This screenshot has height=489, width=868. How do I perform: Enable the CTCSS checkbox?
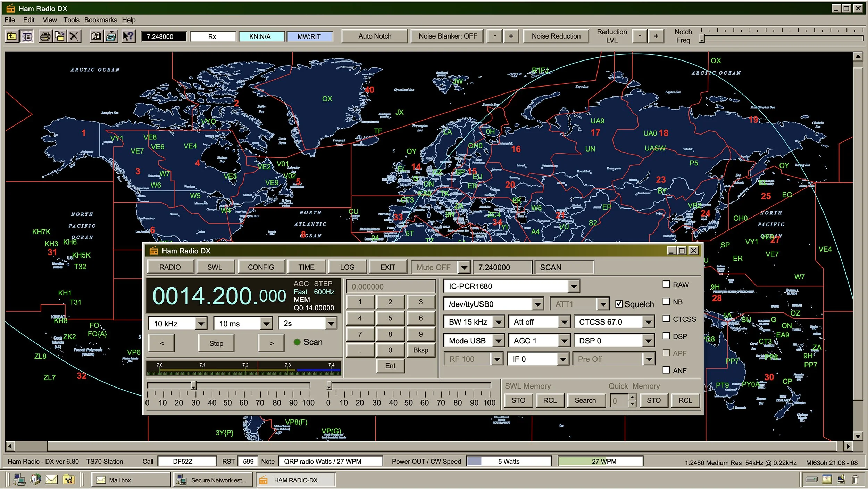pyautogui.click(x=667, y=318)
